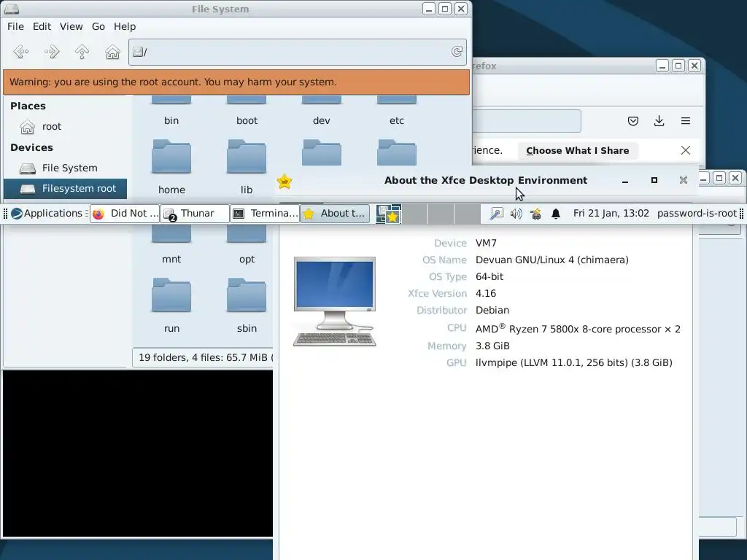747x560 pixels.
Task: Click the Xfce Version 4.16 value
Action: click(x=485, y=294)
